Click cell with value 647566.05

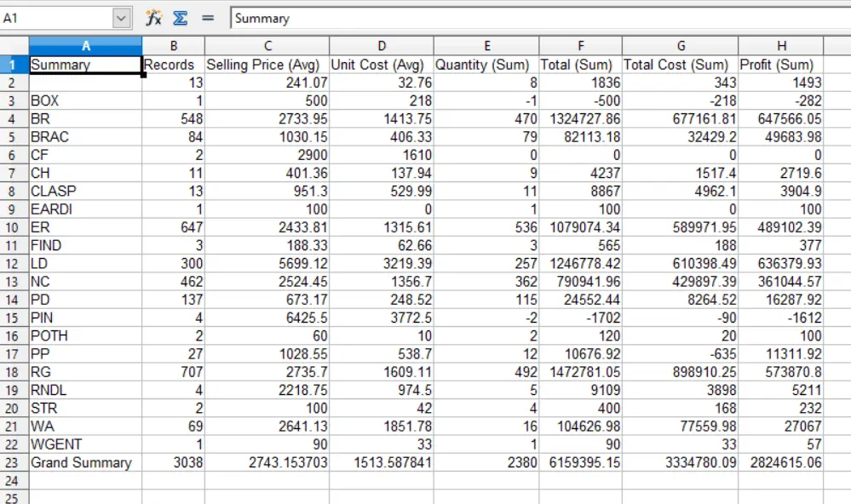click(780, 119)
